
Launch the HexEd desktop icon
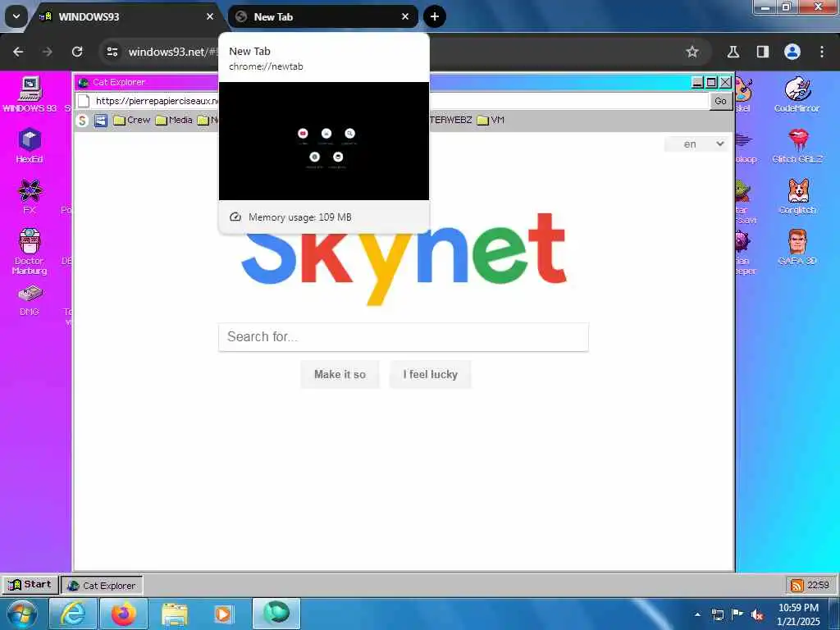pyautogui.click(x=30, y=145)
